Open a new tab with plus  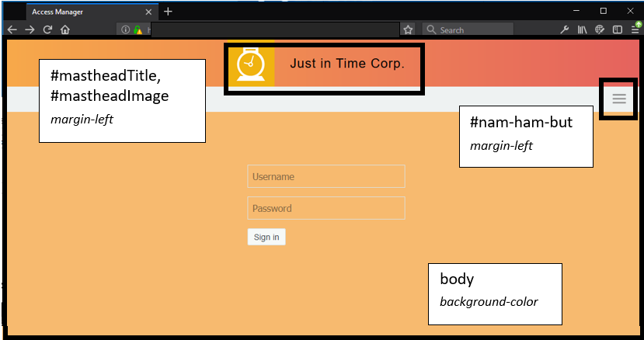click(168, 12)
